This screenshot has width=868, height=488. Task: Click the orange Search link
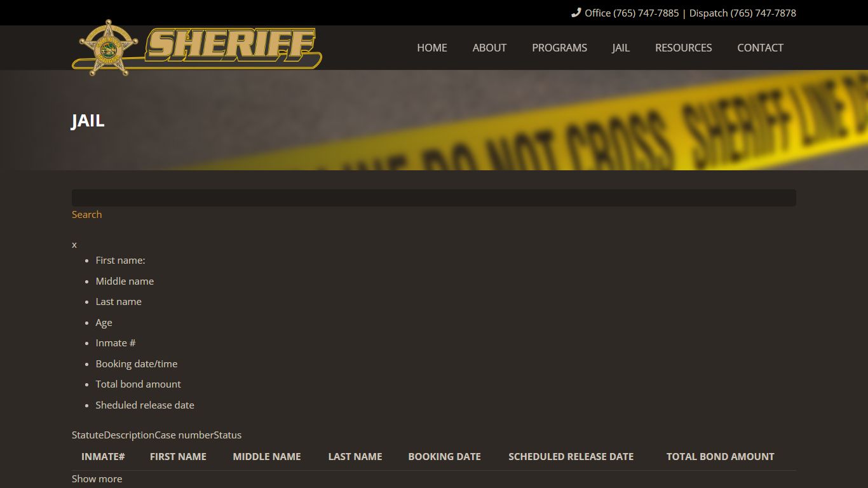tap(86, 214)
